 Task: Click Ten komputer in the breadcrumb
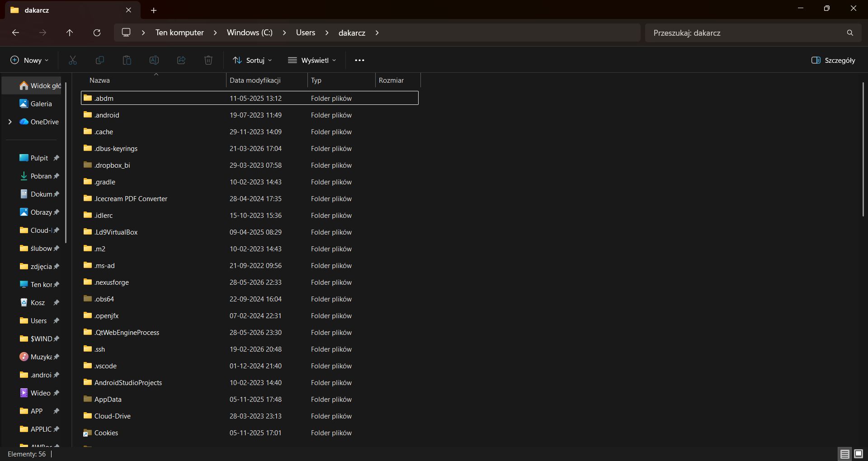(179, 33)
